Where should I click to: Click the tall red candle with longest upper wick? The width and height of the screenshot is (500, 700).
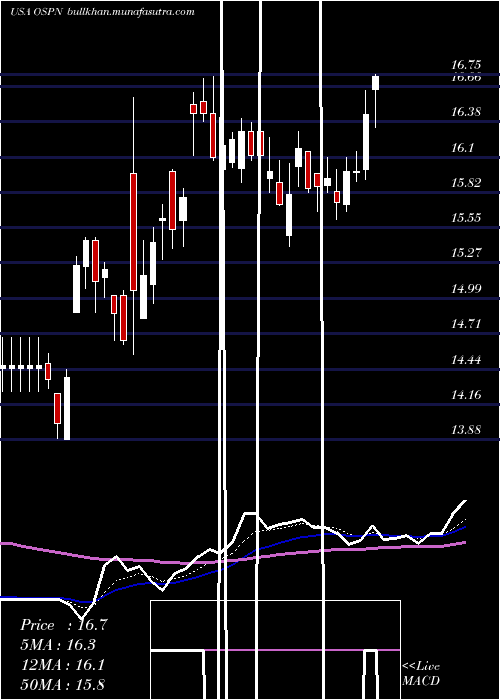(x=133, y=232)
